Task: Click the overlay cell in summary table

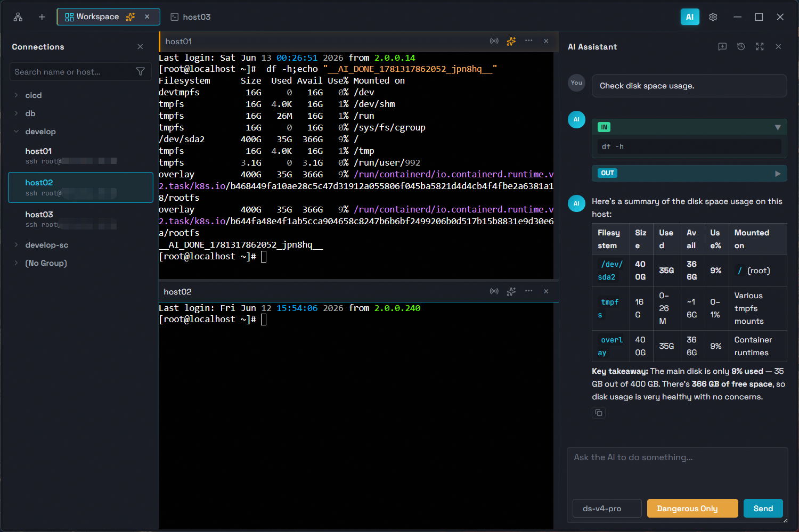Action: (x=611, y=346)
